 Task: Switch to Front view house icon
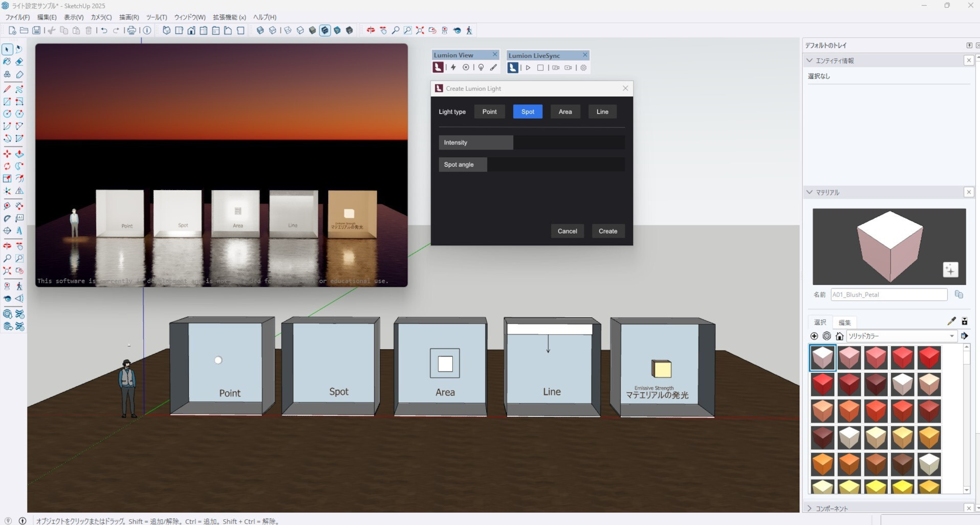[191, 31]
